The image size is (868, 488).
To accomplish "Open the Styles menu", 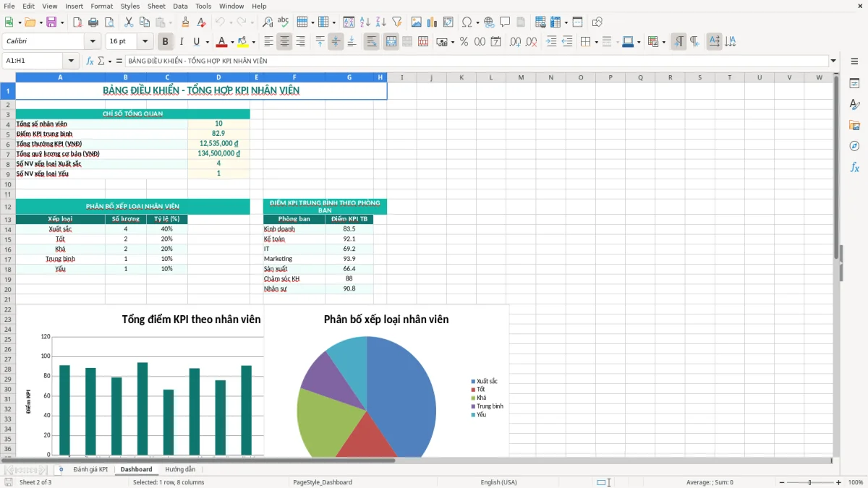I will [x=130, y=6].
